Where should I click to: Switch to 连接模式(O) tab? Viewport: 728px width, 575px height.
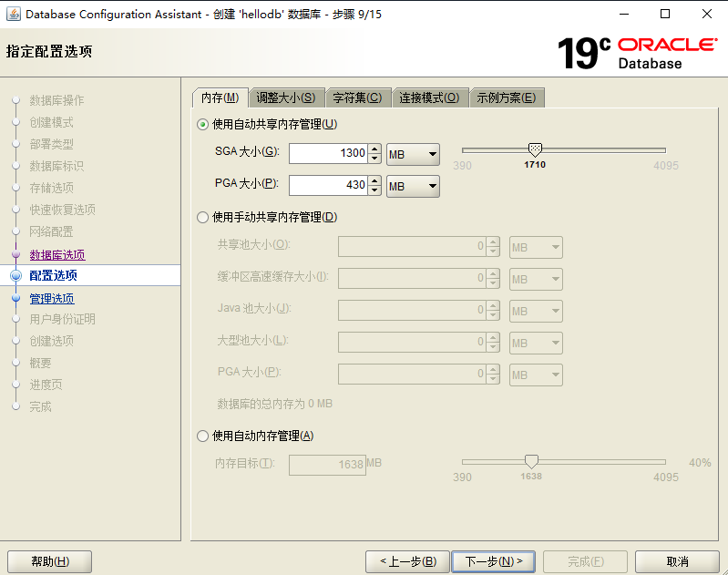[x=429, y=98]
